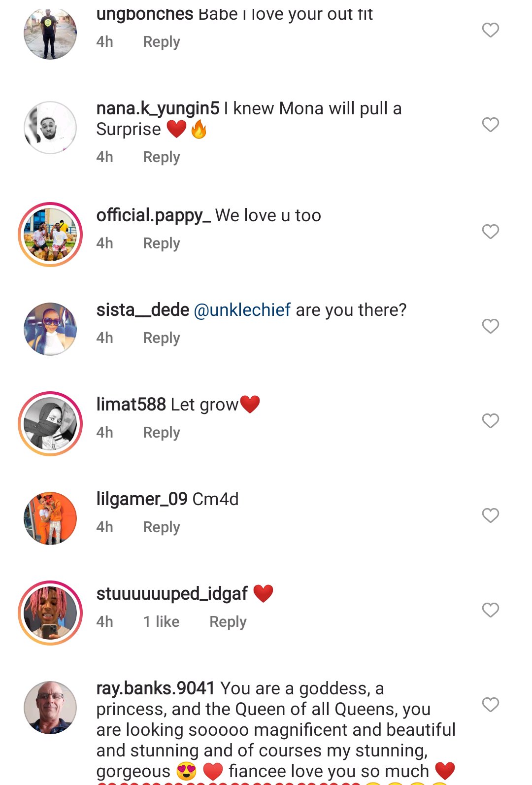This screenshot has height=785, width=532.
Task: Reply to official.pappy_'s comment
Action: [x=161, y=243]
